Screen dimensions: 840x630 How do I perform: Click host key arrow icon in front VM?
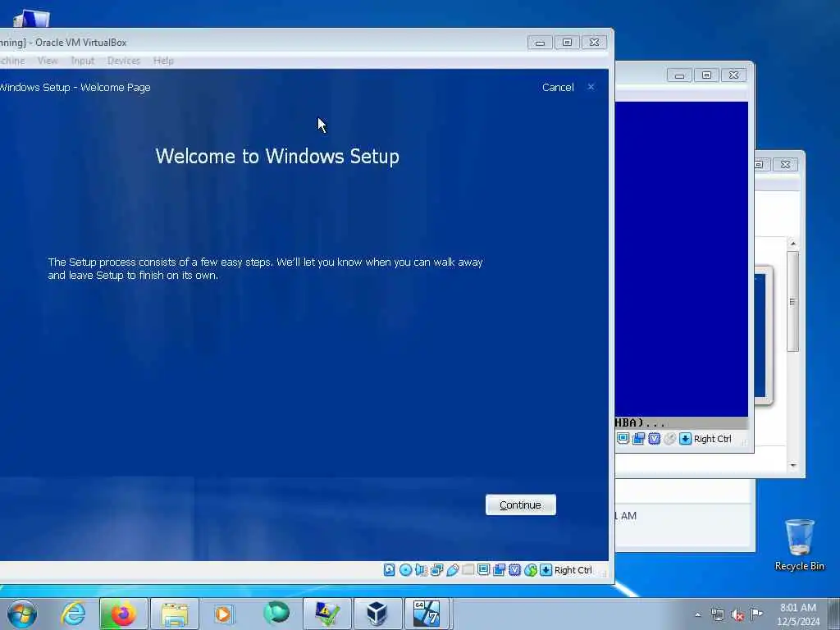(546, 570)
